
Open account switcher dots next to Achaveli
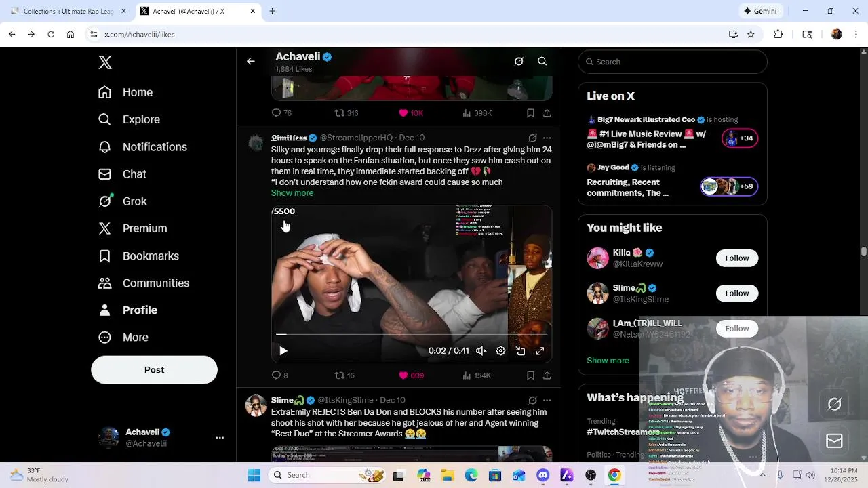[x=220, y=438]
